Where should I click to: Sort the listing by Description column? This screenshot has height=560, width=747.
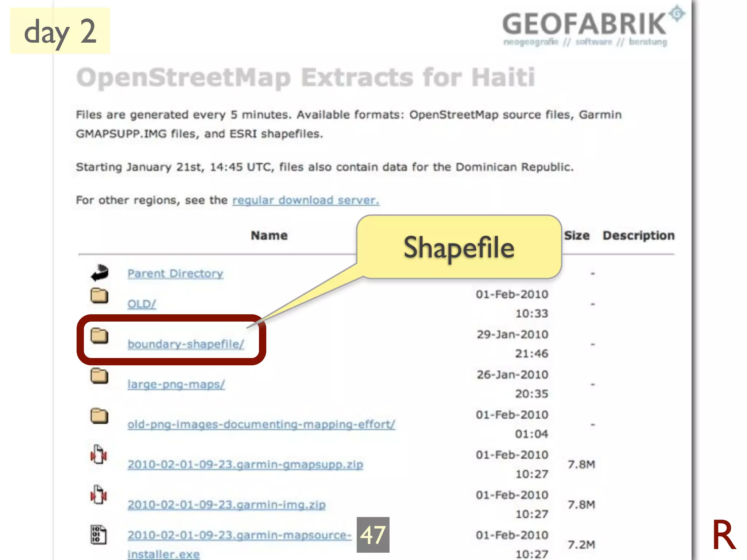tap(639, 236)
